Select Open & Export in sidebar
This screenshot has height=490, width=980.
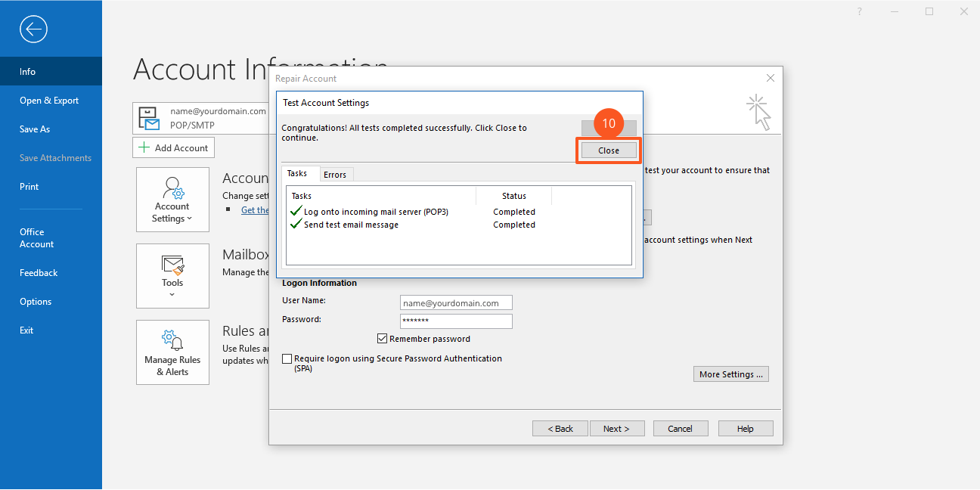click(49, 101)
